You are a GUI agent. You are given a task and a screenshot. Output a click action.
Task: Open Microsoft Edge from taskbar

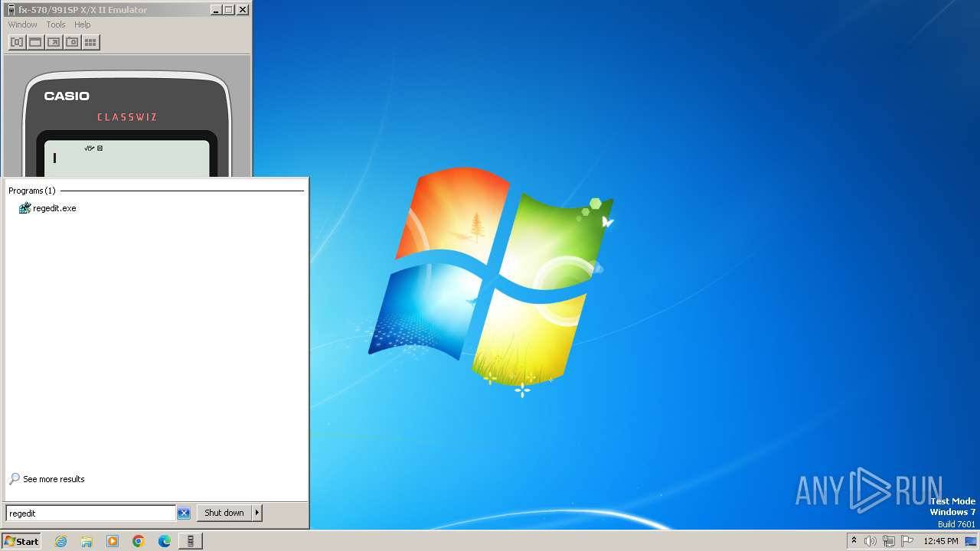click(x=165, y=541)
